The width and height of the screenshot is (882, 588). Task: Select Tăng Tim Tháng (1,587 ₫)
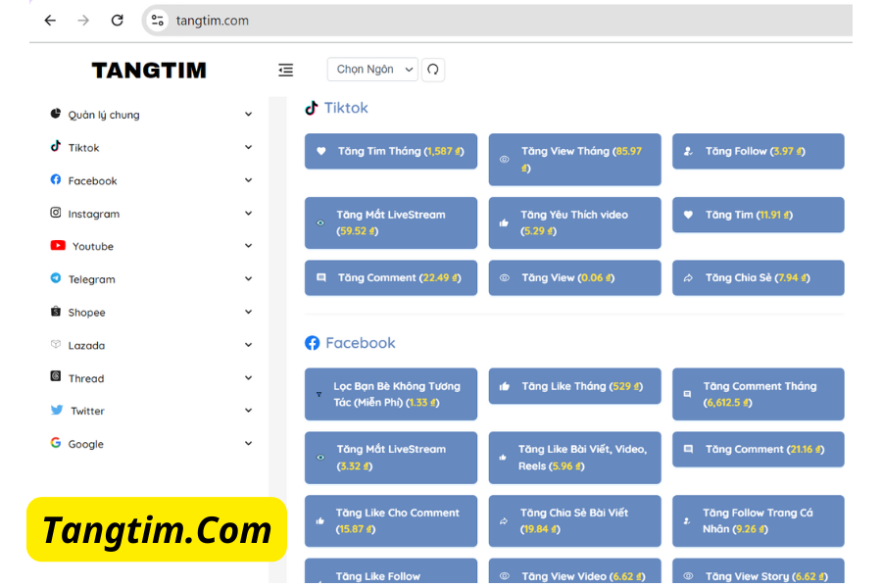click(x=391, y=151)
